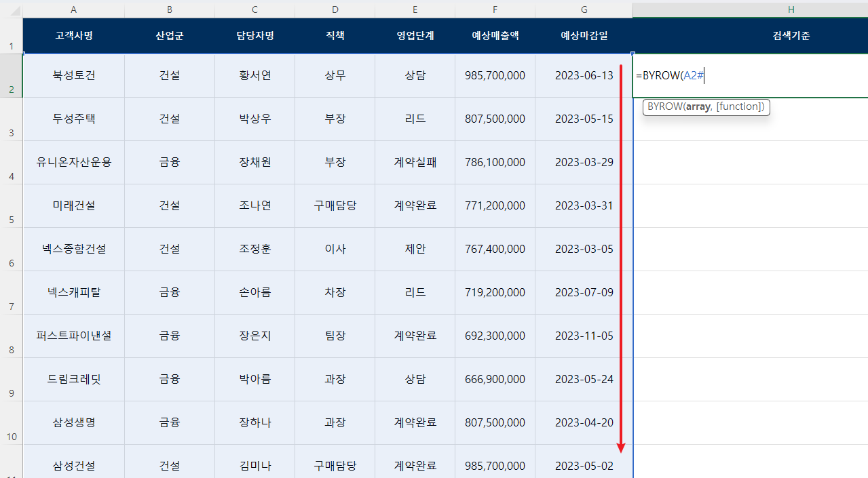Image resolution: width=868 pixels, height=478 pixels.
Task: Select cell 퍼스트파이낸셜
Action: [73, 336]
